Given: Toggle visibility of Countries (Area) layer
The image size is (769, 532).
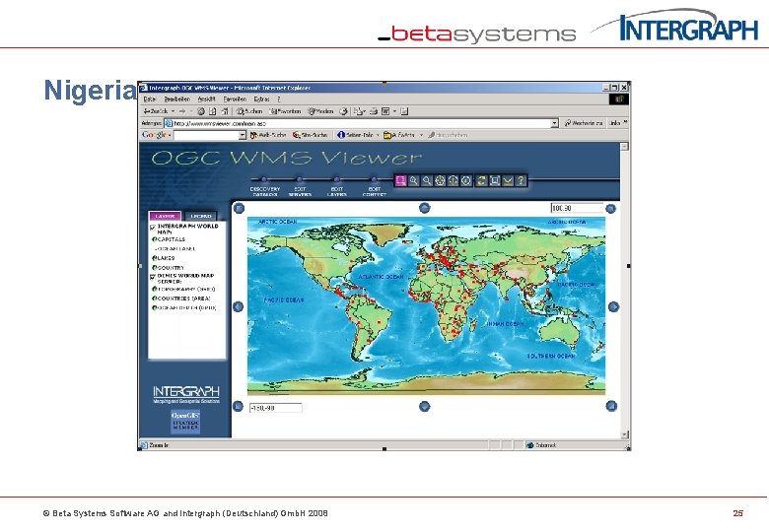Looking at the screenshot, I should click(155, 299).
